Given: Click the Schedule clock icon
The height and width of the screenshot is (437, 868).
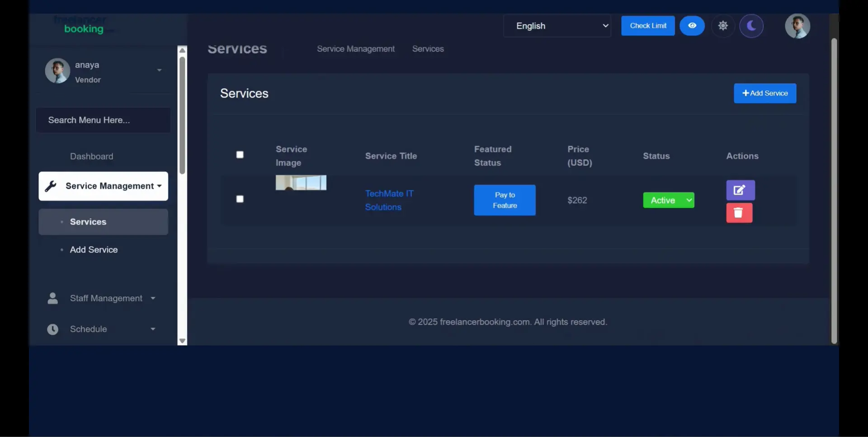Looking at the screenshot, I should pos(53,329).
